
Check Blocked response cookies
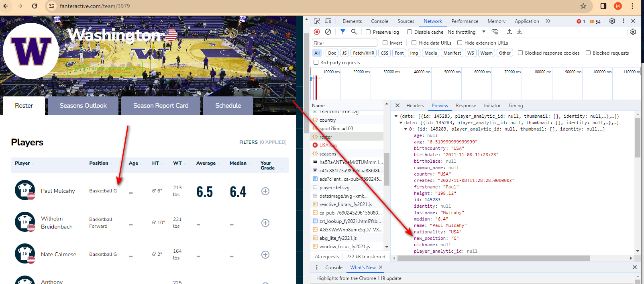pyautogui.click(x=520, y=53)
